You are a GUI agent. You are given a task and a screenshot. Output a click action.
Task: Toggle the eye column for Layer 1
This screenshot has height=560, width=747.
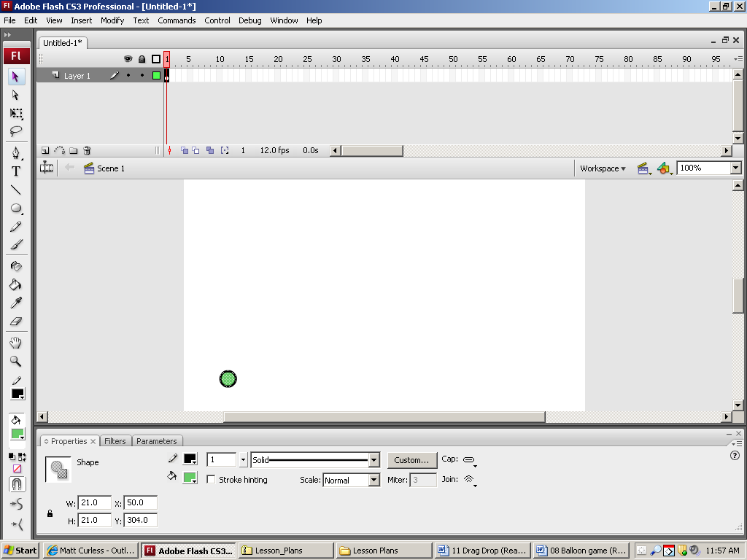pos(128,75)
